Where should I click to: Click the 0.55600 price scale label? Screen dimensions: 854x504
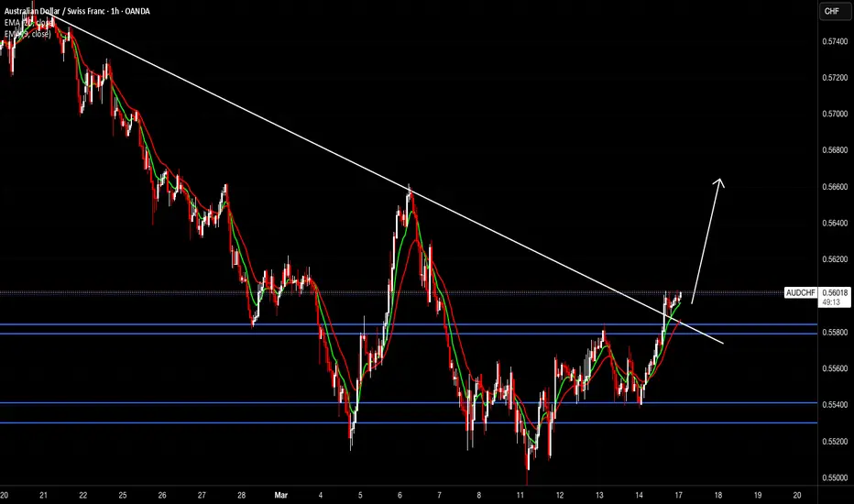point(835,368)
